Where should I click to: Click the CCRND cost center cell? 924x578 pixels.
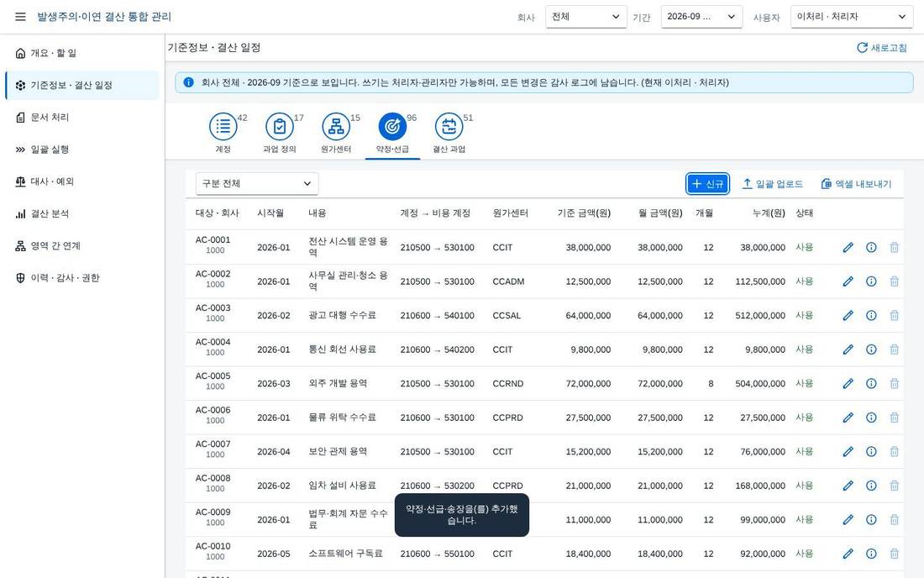point(508,384)
